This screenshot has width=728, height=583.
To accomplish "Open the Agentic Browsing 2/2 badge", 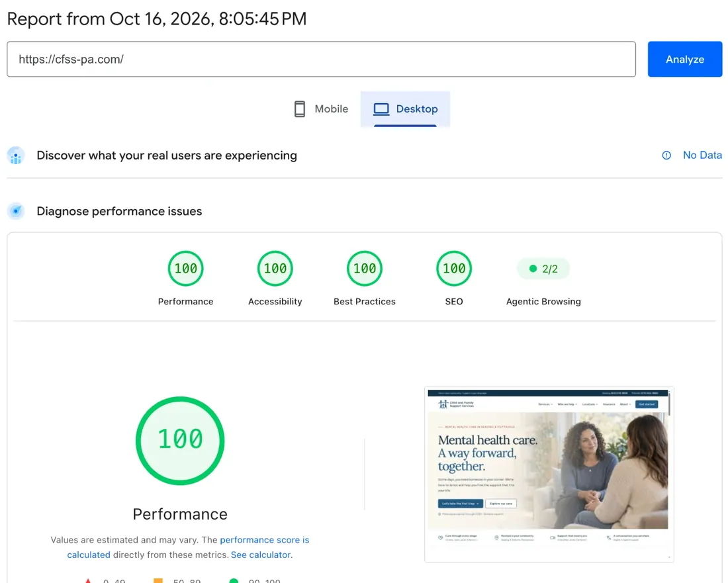I will [x=543, y=269].
